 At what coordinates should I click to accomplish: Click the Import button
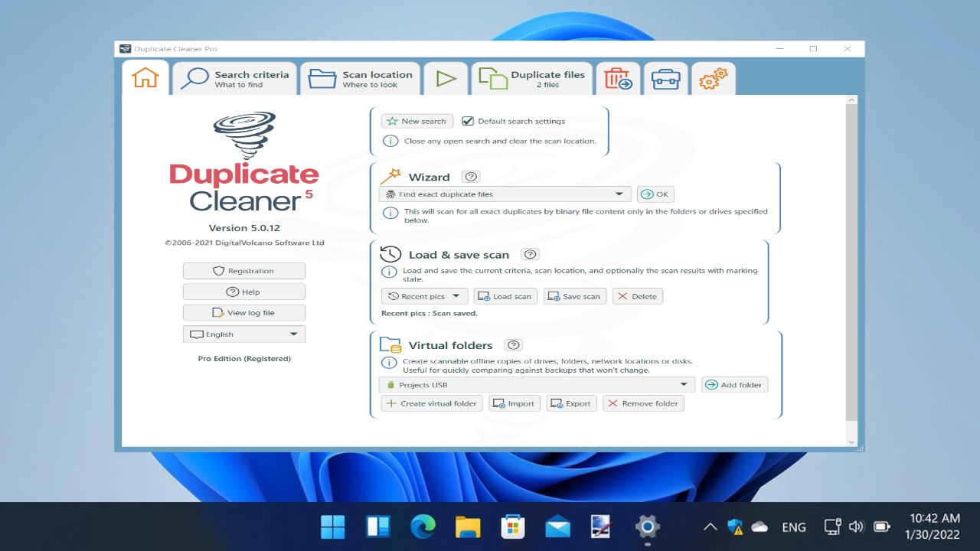[514, 403]
